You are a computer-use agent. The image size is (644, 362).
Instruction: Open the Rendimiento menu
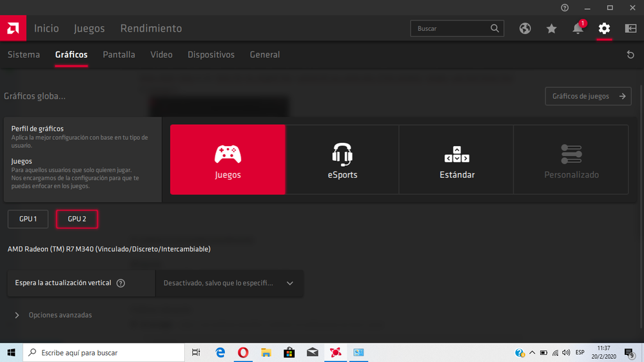coord(151,28)
